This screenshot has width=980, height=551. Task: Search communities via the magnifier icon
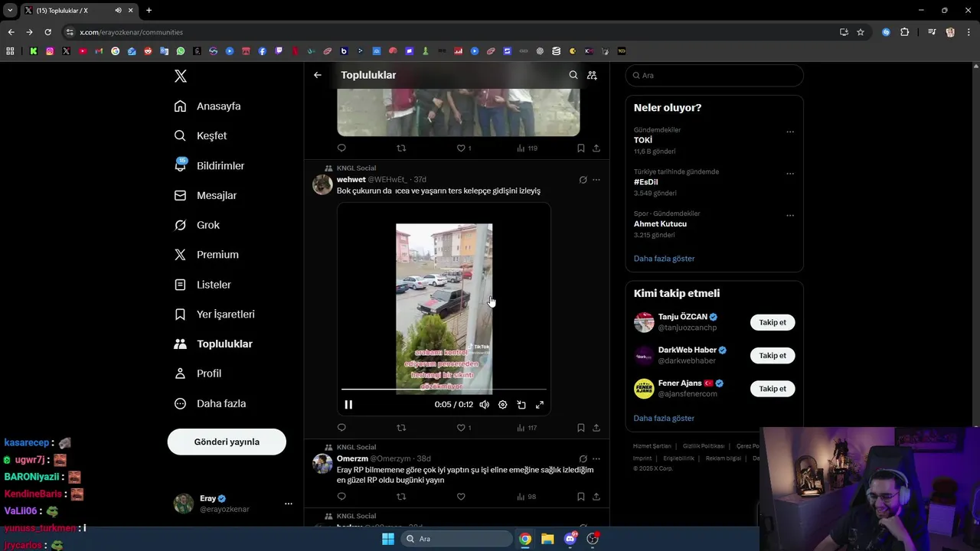[x=573, y=75]
